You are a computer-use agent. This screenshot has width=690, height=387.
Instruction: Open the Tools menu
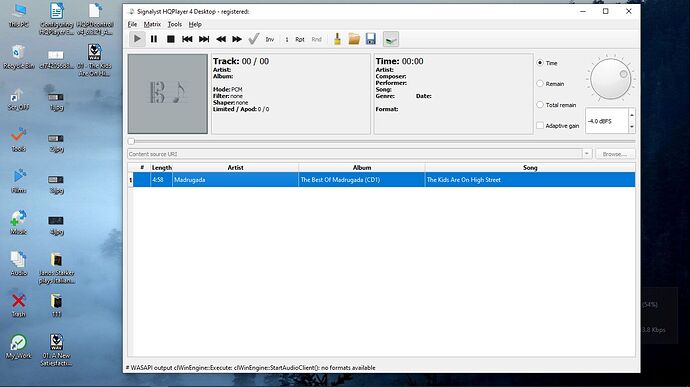[x=175, y=24]
